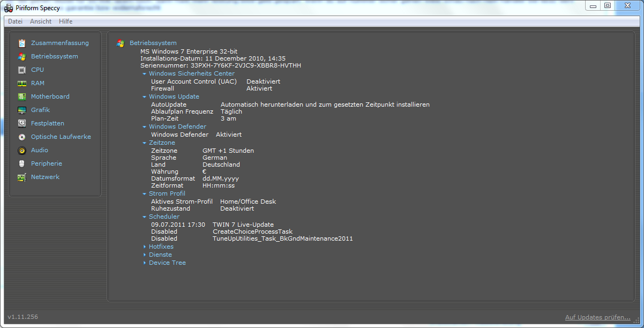Click the Peripherie mouse icon
Viewport: 644px width, 328px height.
point(21,163)
